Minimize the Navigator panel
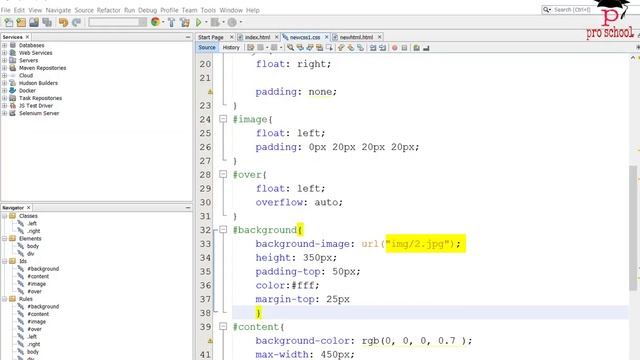 [x=188, y=208]
